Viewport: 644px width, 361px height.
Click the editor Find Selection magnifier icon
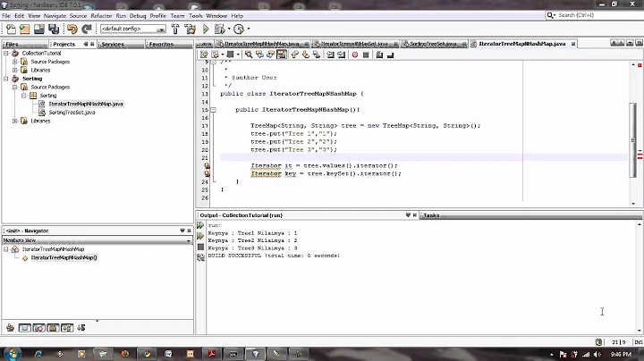(249, 55)
